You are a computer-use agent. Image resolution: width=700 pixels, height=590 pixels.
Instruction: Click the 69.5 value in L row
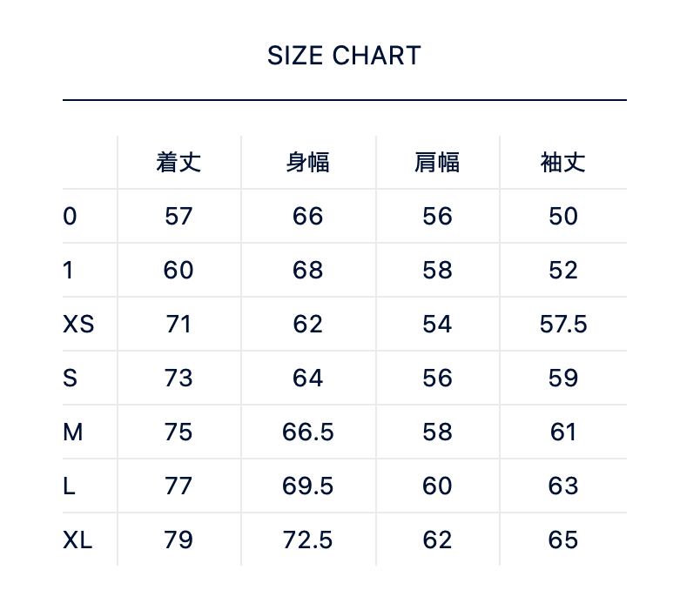click(307, 486)
